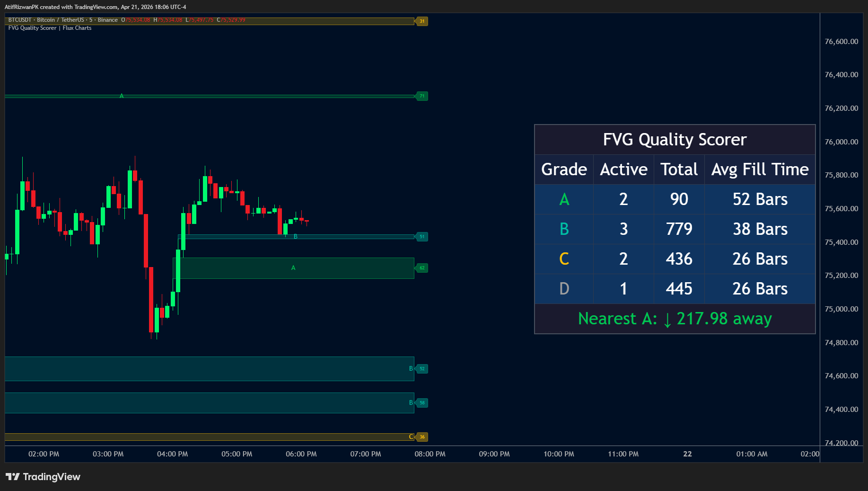Image resolution: width=868 pixels, height=491 pixels.
Task: Select the teal score tag labeled 51
Action: tap(422, 237)
